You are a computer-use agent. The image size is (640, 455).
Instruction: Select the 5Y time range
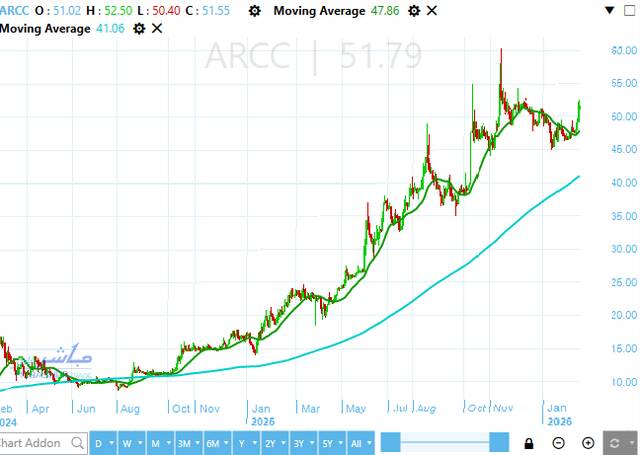point(325,443)
